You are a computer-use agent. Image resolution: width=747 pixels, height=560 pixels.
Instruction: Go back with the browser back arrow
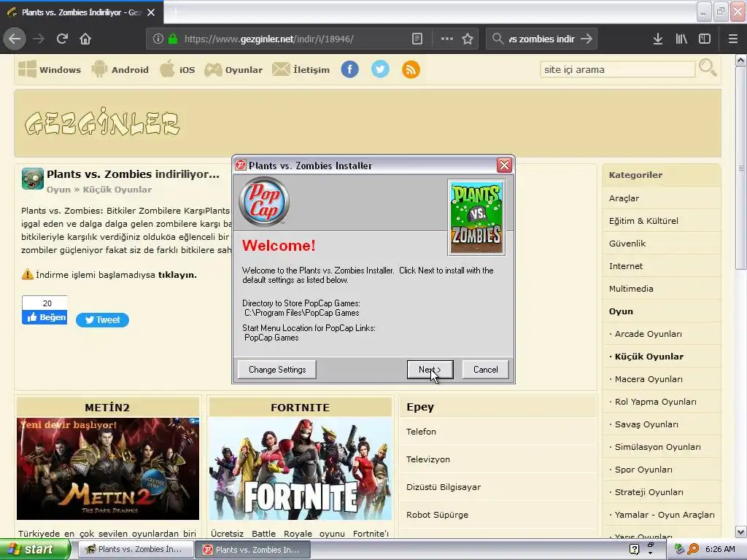tap(15, 39)
